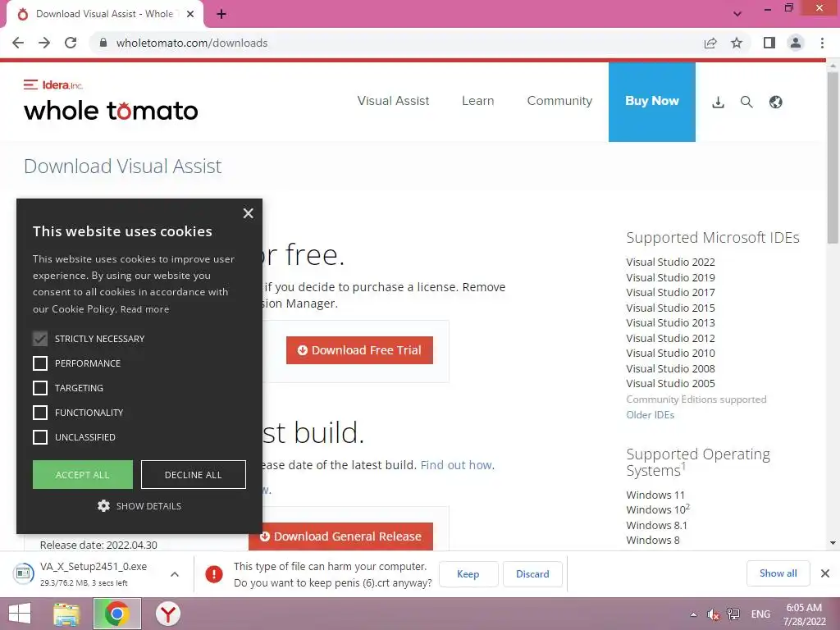
Task: Reload the page with refresh icon
Action: pyautogui.click(x=71, y=43)
